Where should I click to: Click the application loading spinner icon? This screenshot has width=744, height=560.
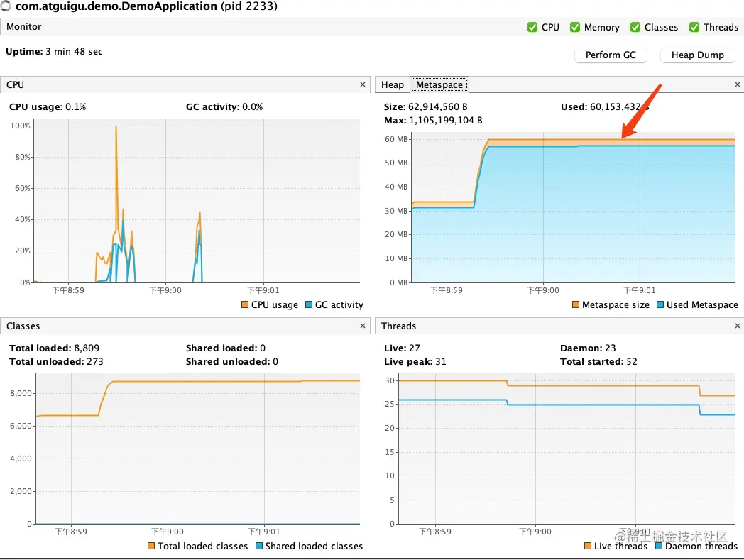pos(5,6)
